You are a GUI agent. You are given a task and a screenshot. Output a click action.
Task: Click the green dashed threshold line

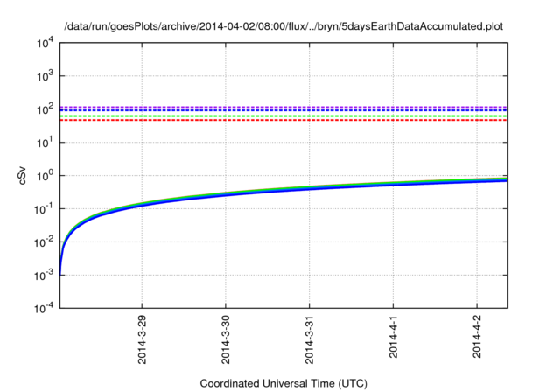click(x=283, y=116)
